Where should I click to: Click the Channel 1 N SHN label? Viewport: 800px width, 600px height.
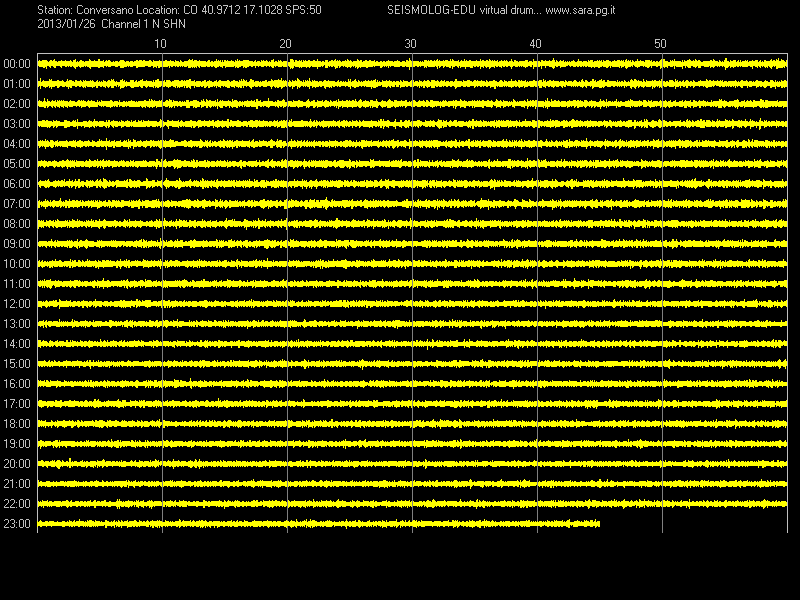143,24
